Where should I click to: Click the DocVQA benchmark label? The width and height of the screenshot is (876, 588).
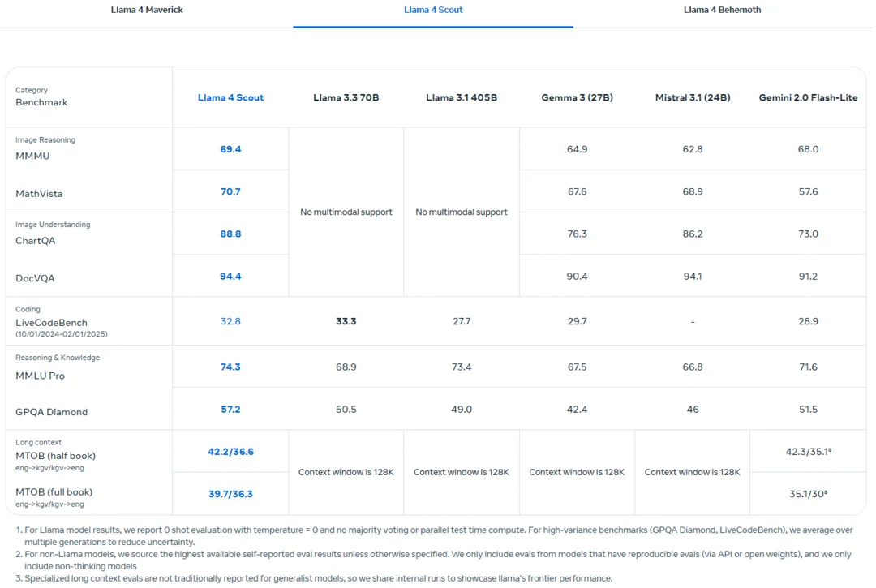[35, 278]
